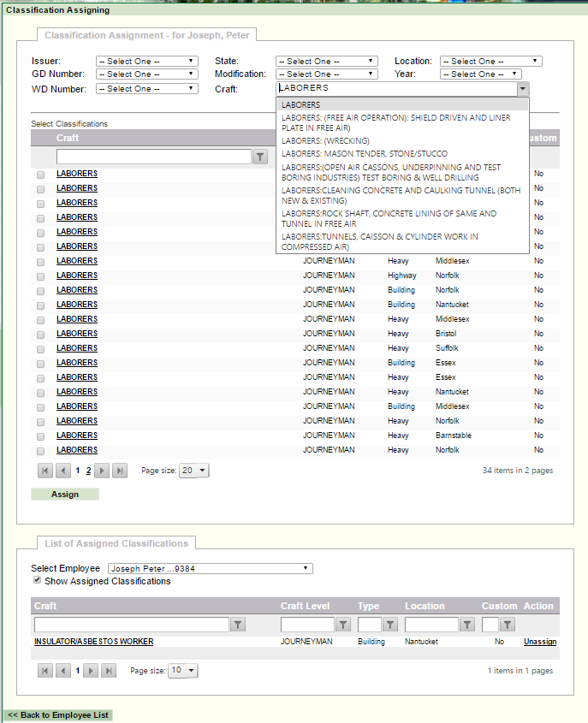The height and width of the screenshot is (723, 588).
Task: Click the Location column filter icon in the assigned list
Action: point(466,625)
